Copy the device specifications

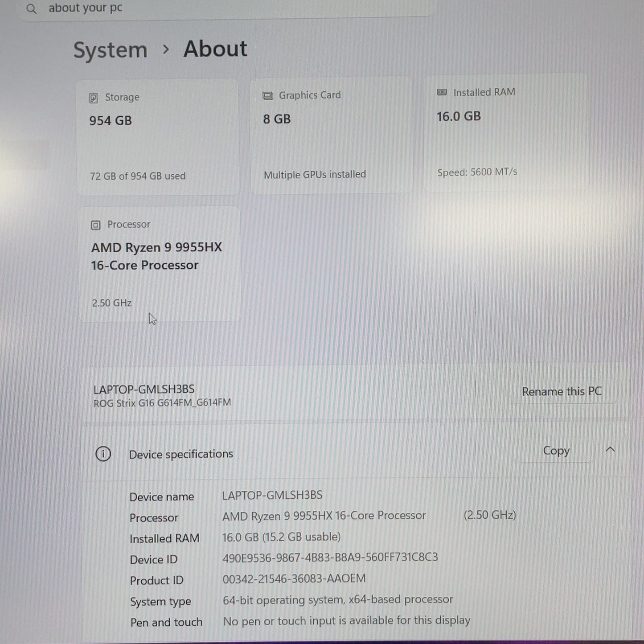click(x=556, y=451)
